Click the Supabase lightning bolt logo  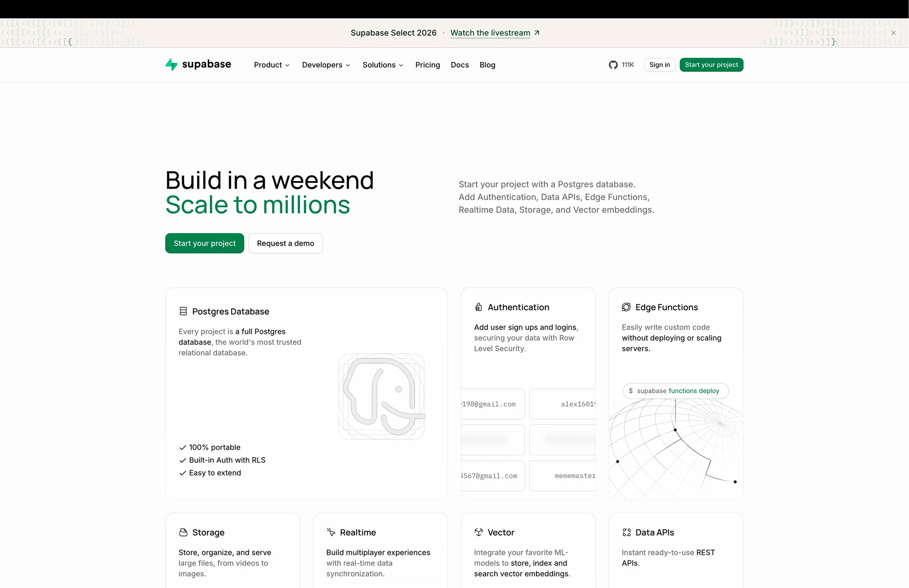tap(171, 65)
